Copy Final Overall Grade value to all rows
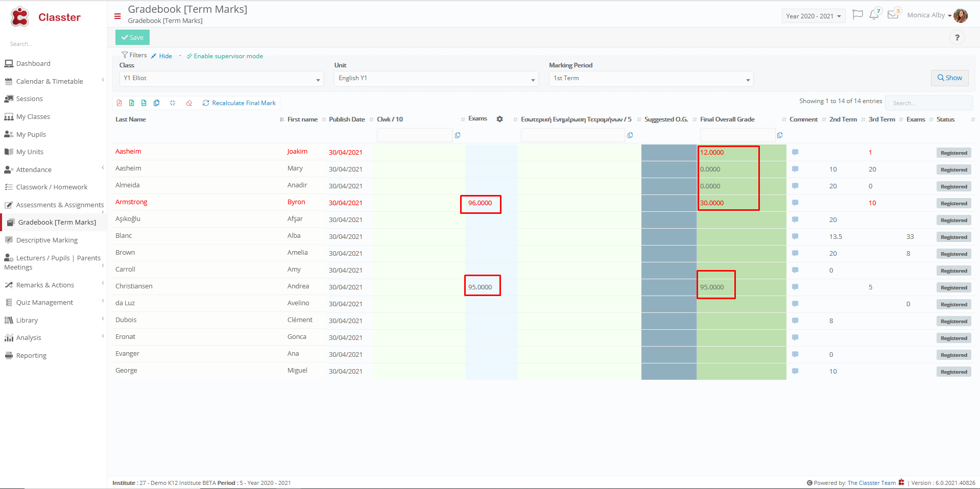Viewport: 980px width, 489px height. coord(780,135)
